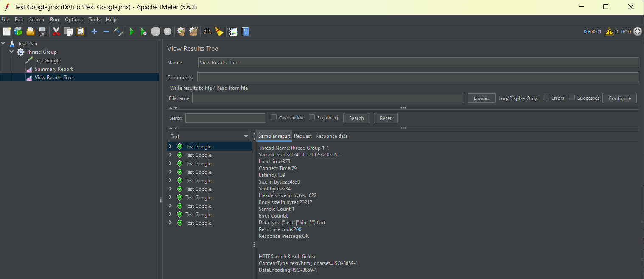Click the Configure button
644x279 pixels.
pyautogui.click(x=619, y=98)
